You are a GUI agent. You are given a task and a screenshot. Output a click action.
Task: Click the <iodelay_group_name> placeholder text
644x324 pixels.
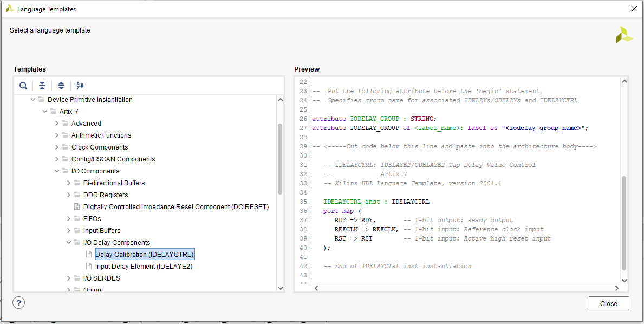point(544,128)
